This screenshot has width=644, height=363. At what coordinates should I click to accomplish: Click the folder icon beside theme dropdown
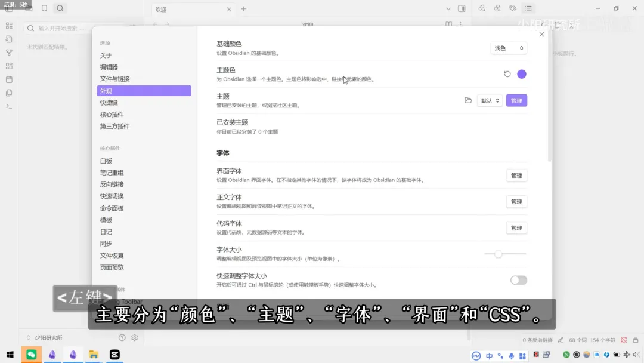coord(468,100)
